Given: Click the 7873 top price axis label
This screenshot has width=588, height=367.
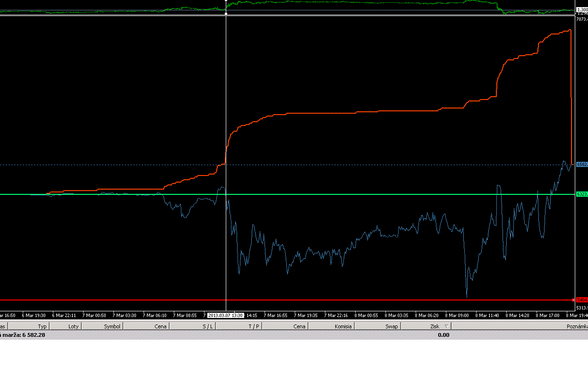Looking at the screenshot, I should (x=582, y=19).
